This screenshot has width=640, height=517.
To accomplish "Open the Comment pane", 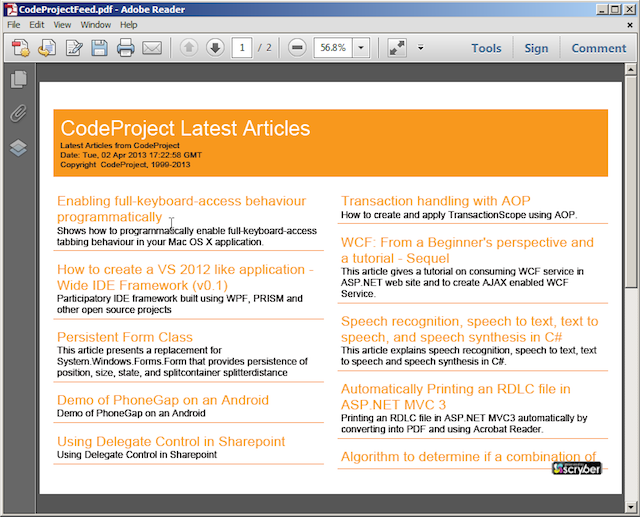I will coord(598,48).
